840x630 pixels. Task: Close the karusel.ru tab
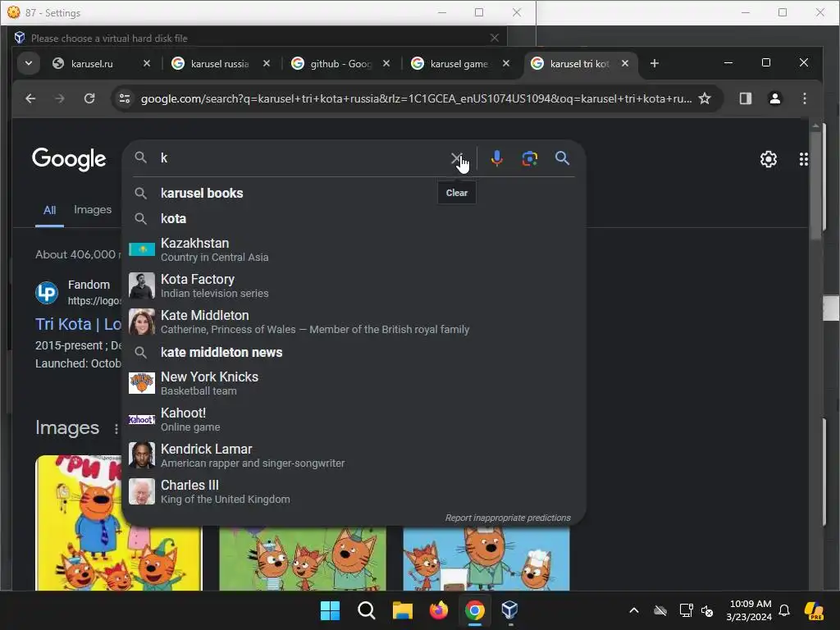tap(147, 63)
